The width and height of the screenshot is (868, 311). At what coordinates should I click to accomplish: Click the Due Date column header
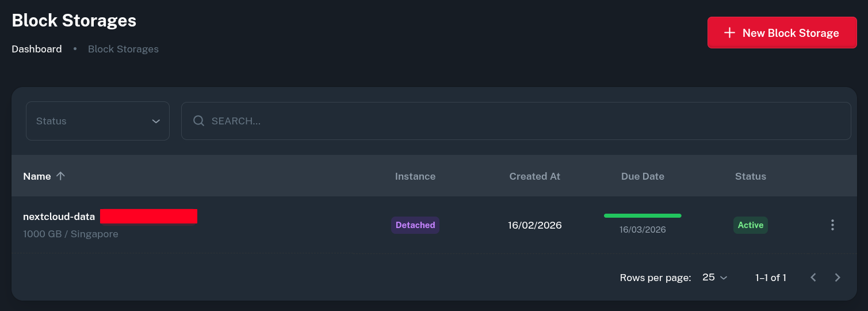(x=643, y=176)
